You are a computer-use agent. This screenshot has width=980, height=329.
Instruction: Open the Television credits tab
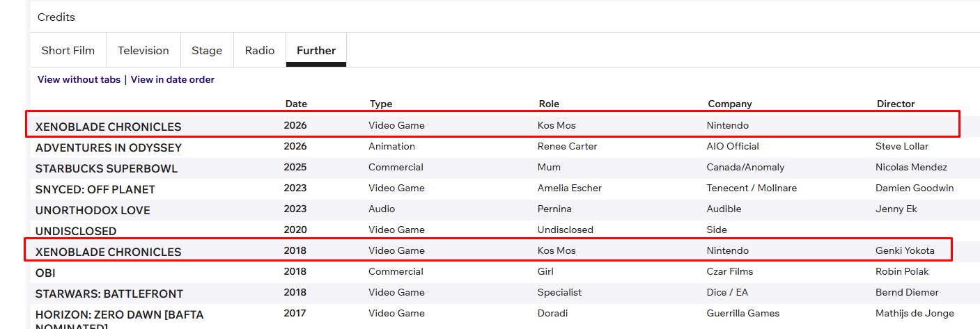(x=143, y=50)
